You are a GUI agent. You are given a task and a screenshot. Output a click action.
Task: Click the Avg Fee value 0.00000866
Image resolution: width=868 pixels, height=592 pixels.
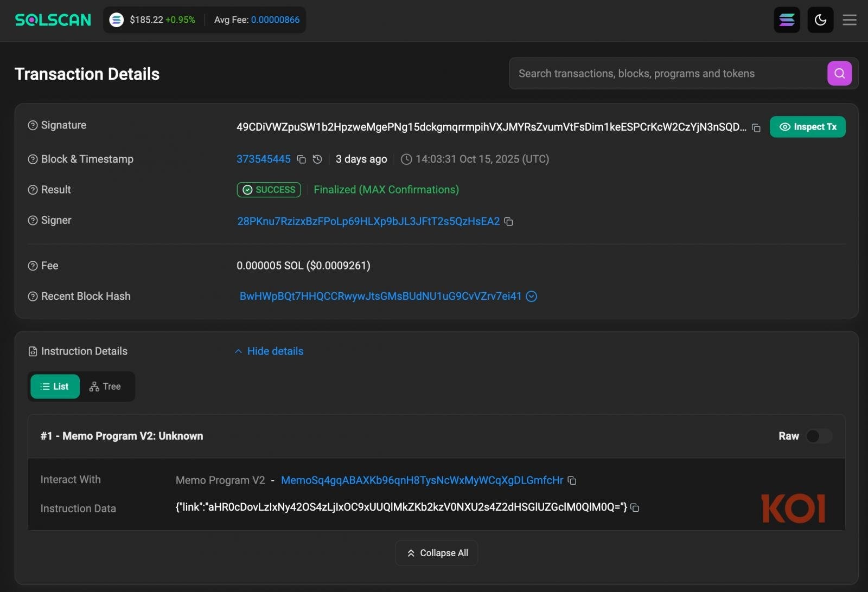(275, 20)
